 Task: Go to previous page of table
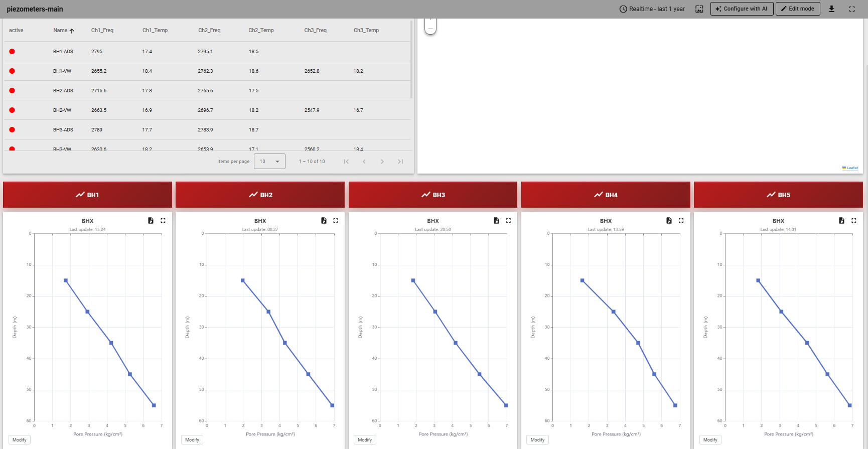pos(364,162)
